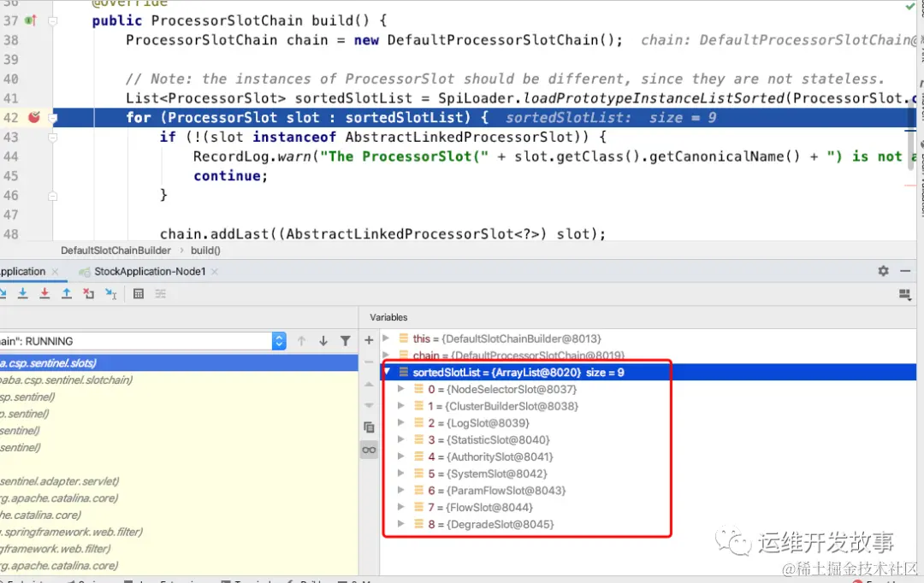Image resolution: width=924 pixels, height=583 pixels.
Task: Toggle the show watches glasses icon
Action: click(x=369, y=450)
